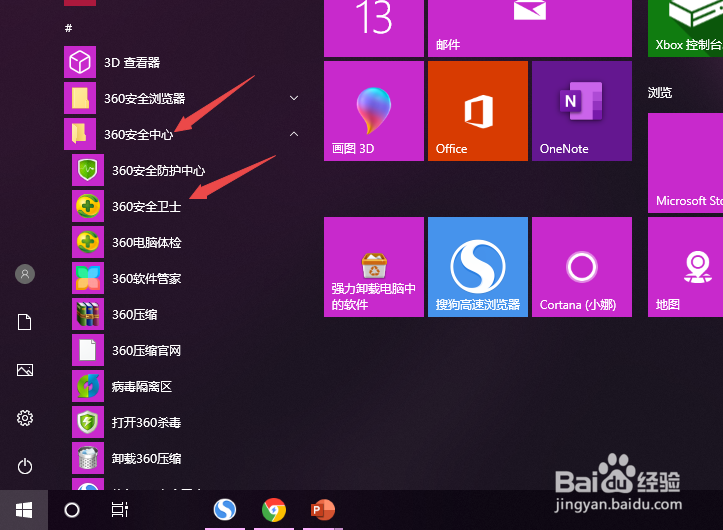Open the Cortana (小娜) tile
Screen dimensions: 723x530
(582, 267)
